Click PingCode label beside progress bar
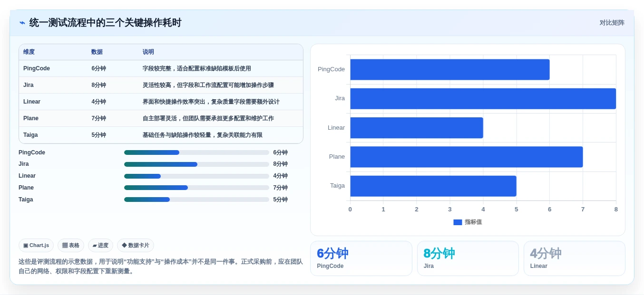 coord(32,152)
